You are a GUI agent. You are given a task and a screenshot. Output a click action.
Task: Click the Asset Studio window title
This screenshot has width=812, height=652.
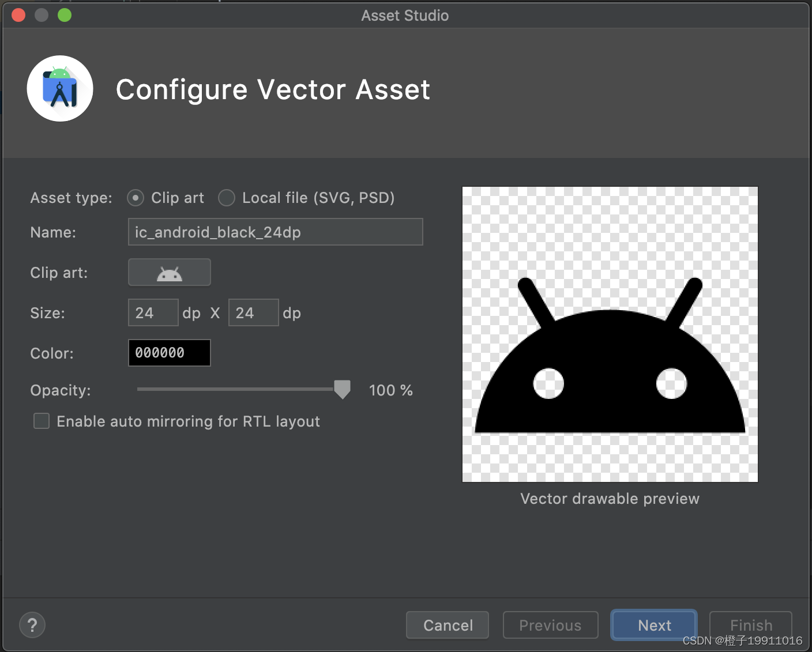tap(405, 16)
